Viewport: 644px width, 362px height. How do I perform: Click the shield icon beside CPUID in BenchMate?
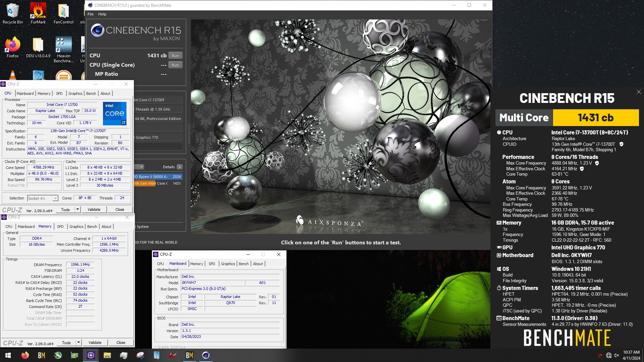[621, 144]
